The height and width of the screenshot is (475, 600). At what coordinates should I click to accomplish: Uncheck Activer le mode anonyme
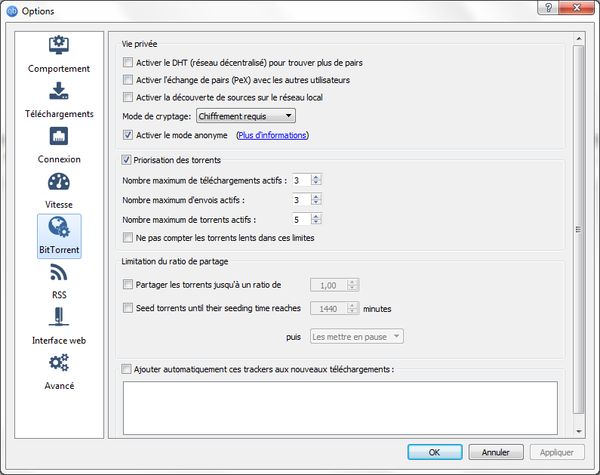point(128,135)
